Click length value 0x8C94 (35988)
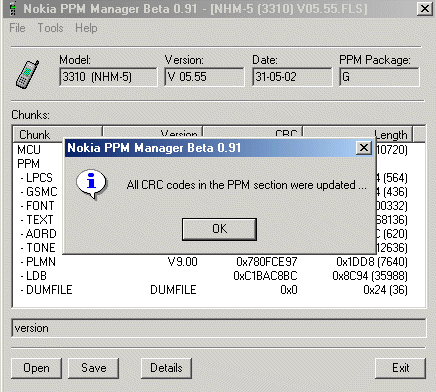The height and width of the screenshot is (392, 436). click(370, 276)
